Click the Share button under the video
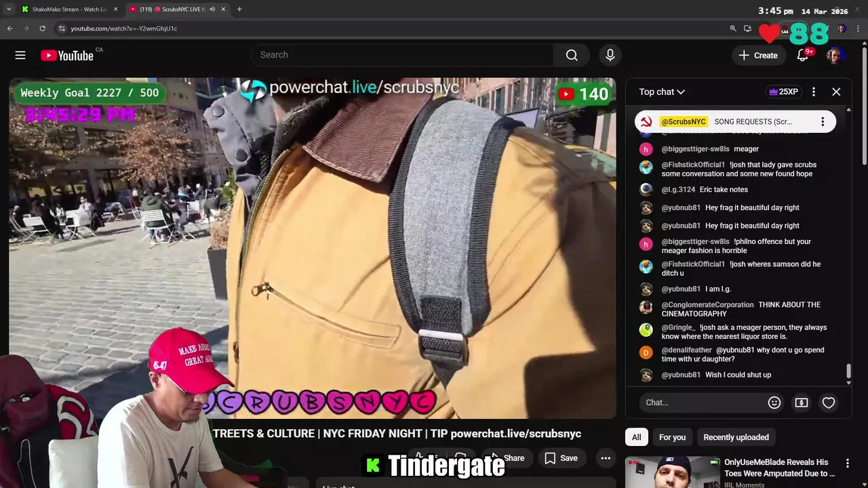Screen dimensions: 868x488 [507, 458]
